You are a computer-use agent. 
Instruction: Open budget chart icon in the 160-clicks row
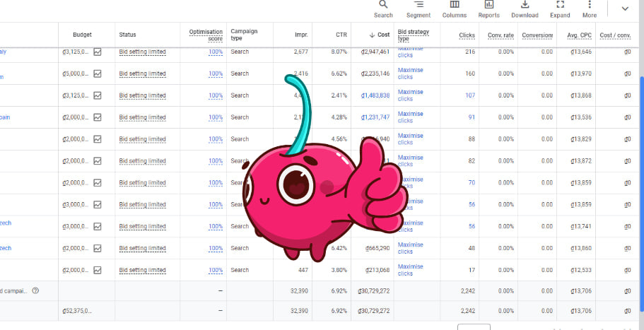pyautogui.click(x=98, y=73)
